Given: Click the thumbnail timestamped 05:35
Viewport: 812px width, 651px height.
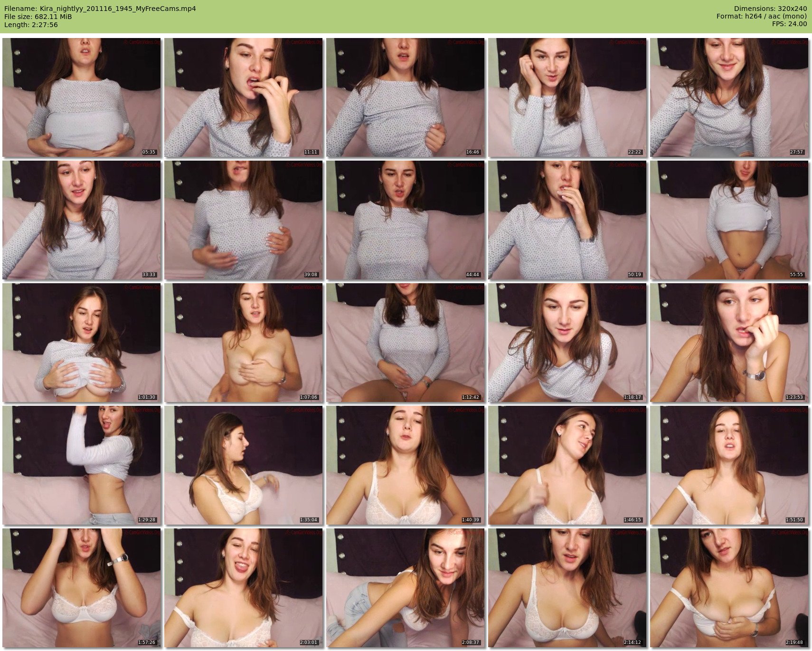Looking at the screenshot, I should click(82, 97).
